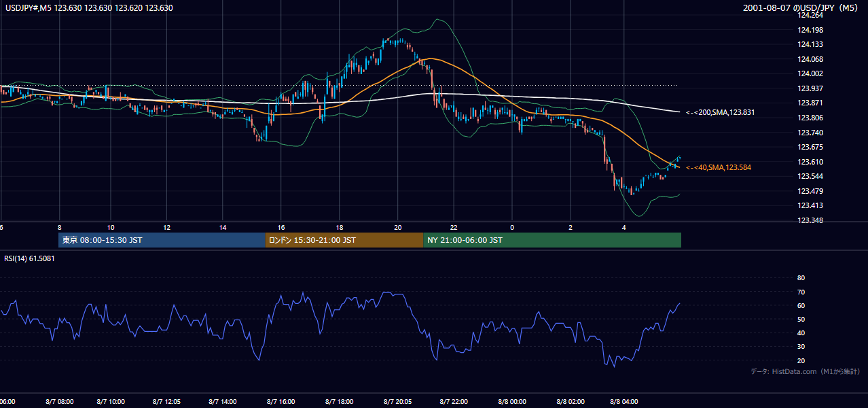Click the Tokyo 08:00-15:30 JST session bar
This screenshot has width=868, height=408.
click(x=162, y=240)
